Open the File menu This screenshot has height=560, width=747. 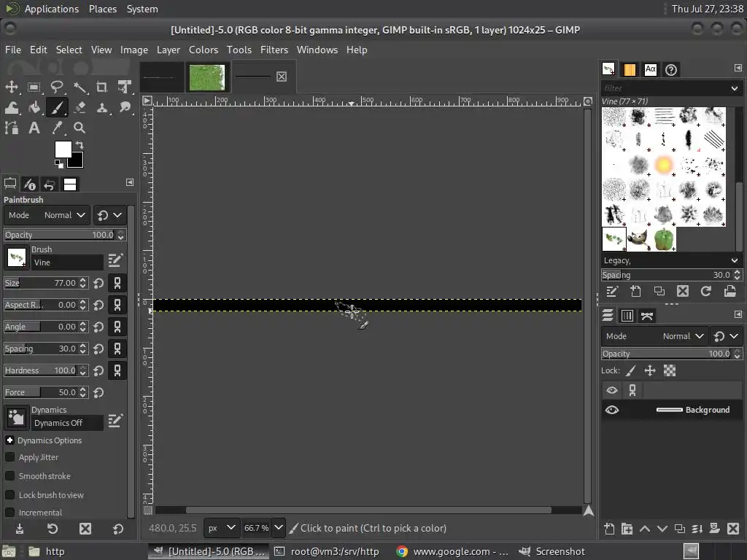13,50
